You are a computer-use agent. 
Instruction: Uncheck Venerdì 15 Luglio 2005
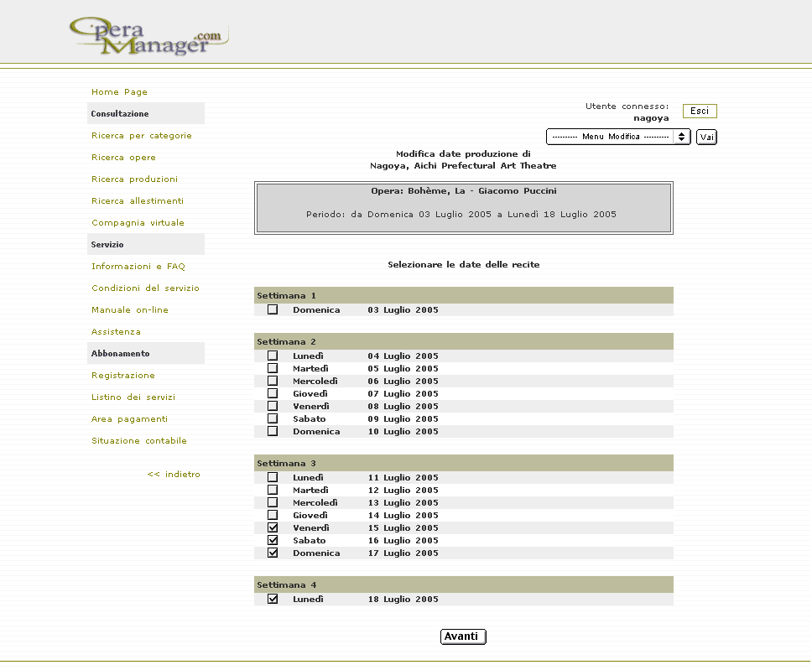point(273,527)
